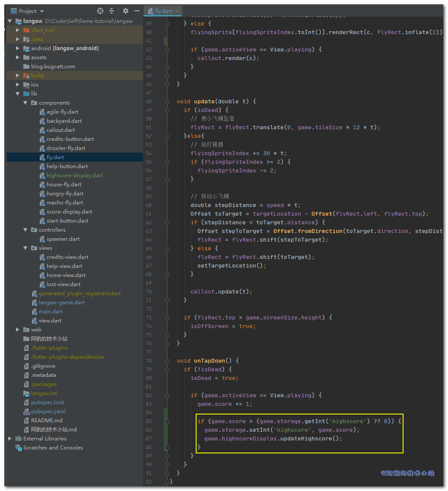448x491 pixels.
Task: Click the pubspec.yaml file icon
Action: tap(26, 411)
